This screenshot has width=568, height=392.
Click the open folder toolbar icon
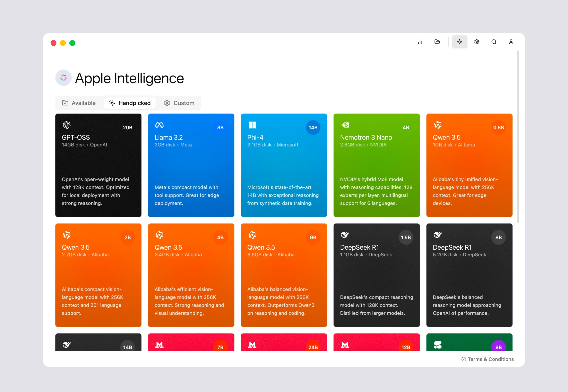(437, 42)
